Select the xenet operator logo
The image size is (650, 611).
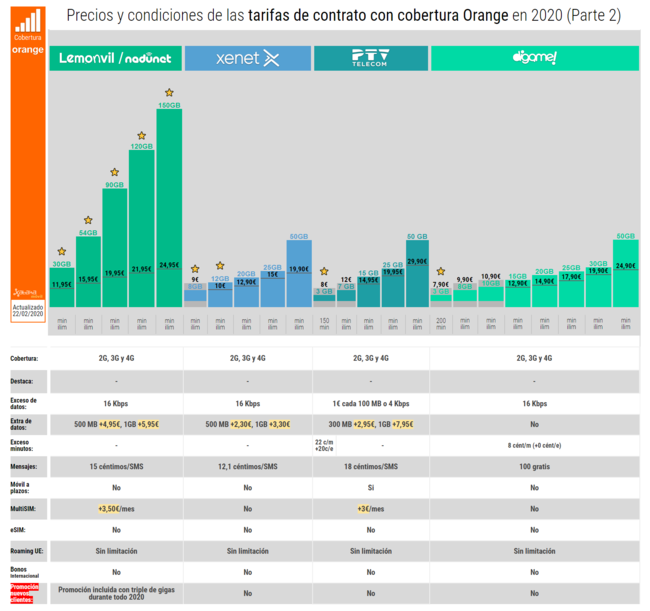tap(248, 59)
